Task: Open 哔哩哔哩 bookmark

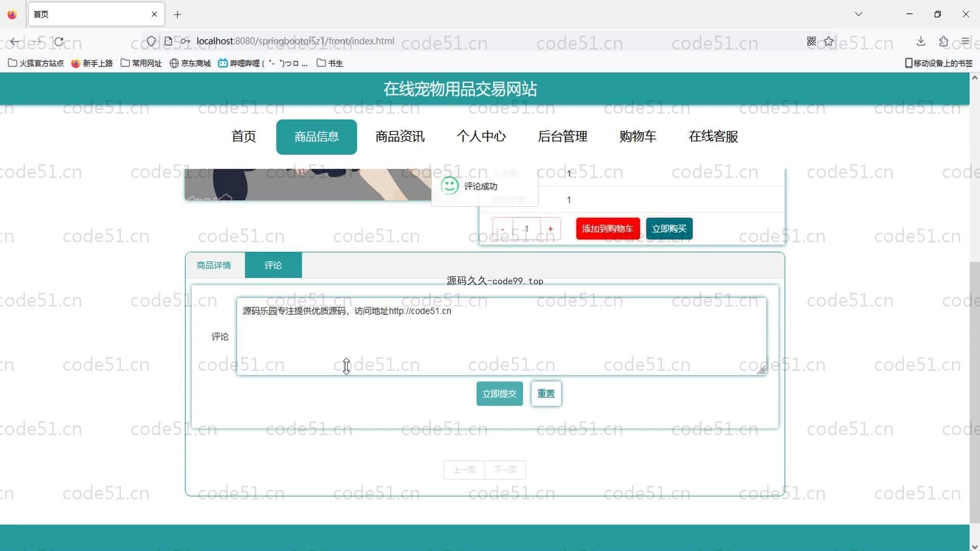Action: (263, 63)
